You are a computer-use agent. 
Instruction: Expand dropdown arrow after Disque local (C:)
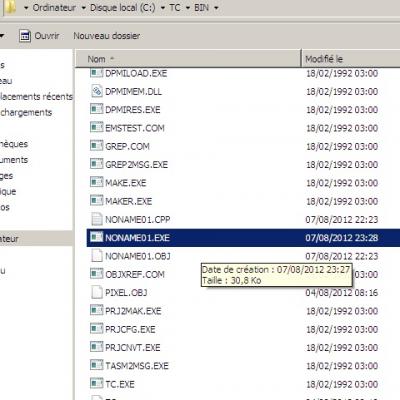tap(163, 8)
